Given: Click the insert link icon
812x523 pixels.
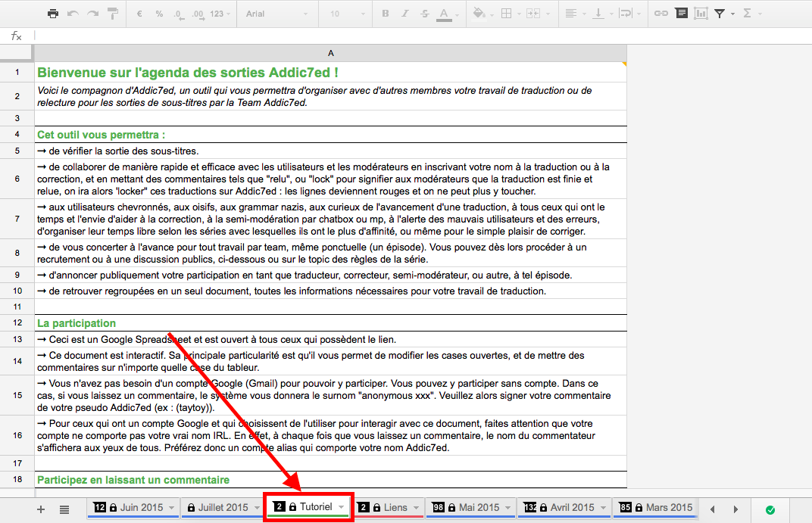Looking at the screenshot, I should [661, 14].
